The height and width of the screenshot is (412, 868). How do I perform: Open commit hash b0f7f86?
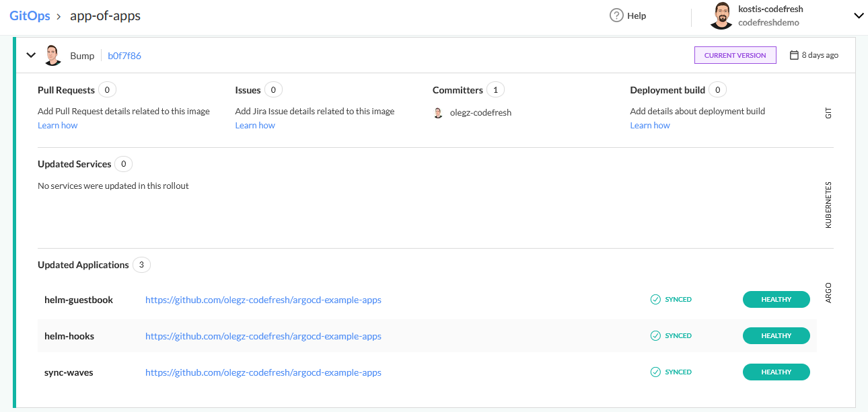coord(124,56)
